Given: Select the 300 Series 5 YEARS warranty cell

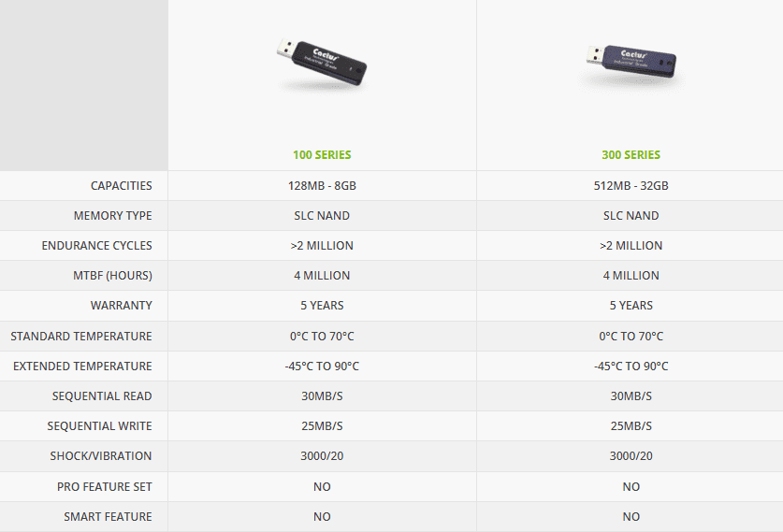Looking at the screenshot, I should [x=631, y=306].
